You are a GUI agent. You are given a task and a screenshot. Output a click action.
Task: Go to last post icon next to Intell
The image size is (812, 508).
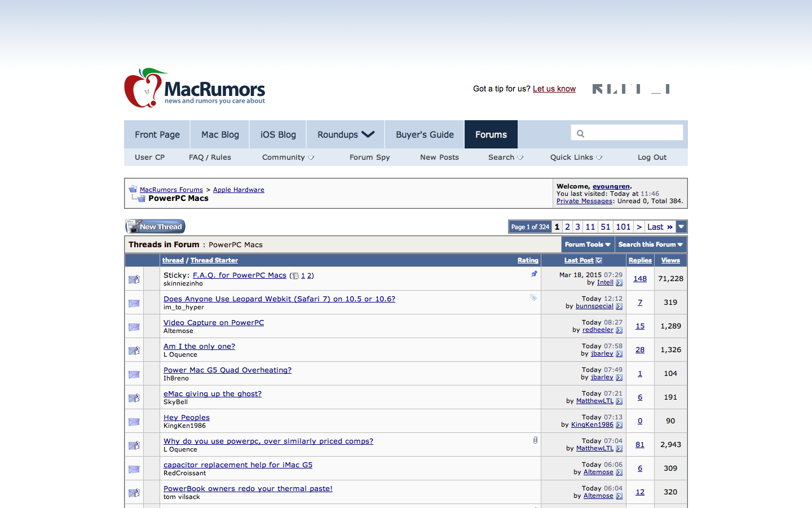tap(619, 283)
